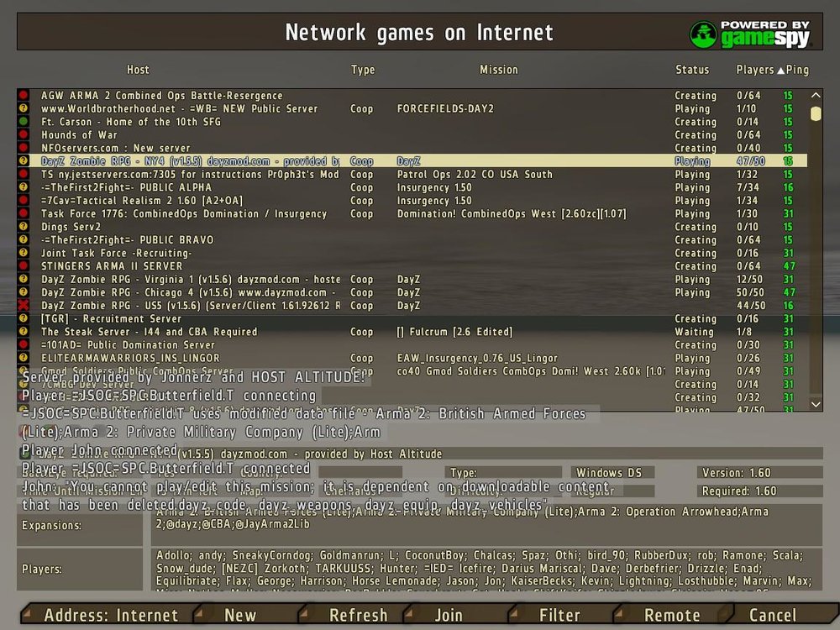The image size is (840, 630).
Task: Click the [] Fulcrum [2.6 Edited] mission
Action: click(454, 332)
